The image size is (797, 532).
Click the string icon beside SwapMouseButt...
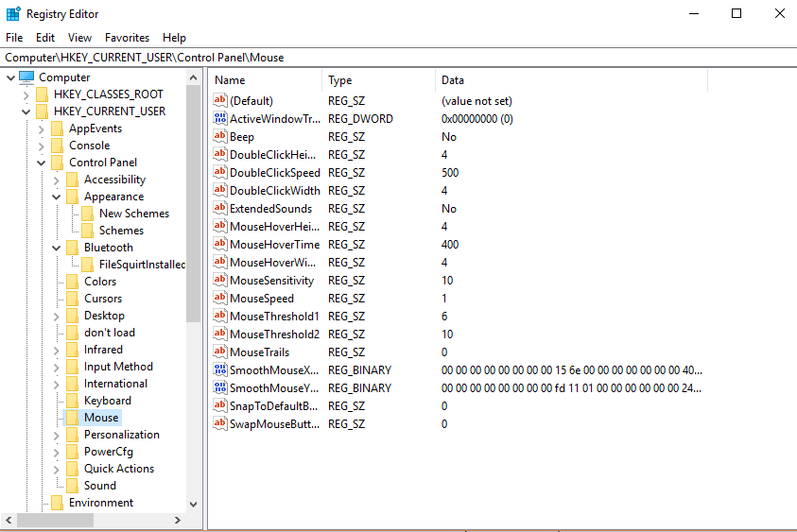pos(220,423)
